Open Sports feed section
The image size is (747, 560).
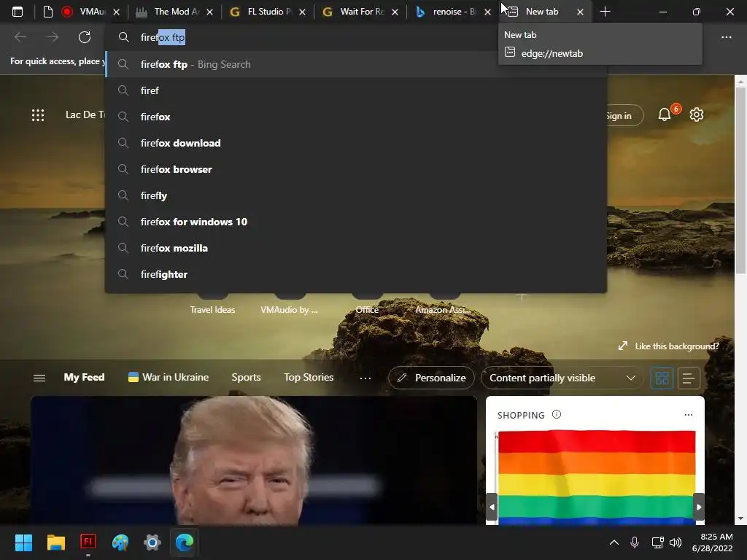pos(247,377)
